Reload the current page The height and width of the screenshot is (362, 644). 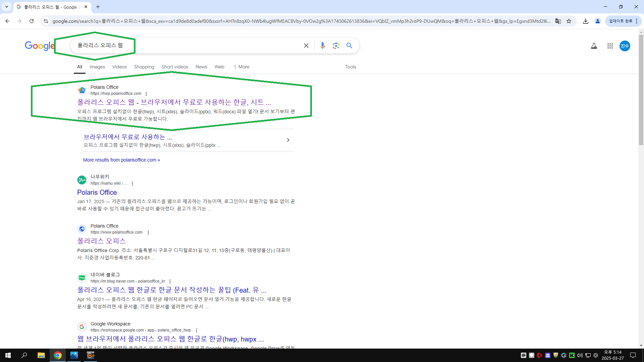(32, 21)
